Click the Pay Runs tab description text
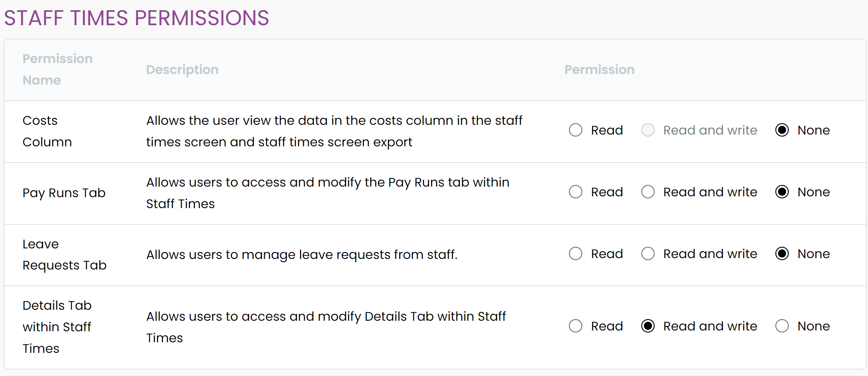The height and width of the screenshot is (376, 868). (x=328, y=193)
